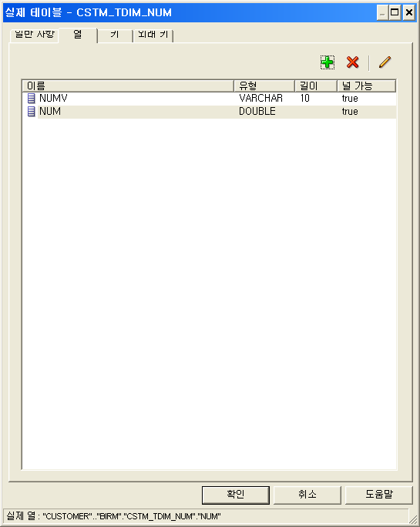Click the 유형 column header
Screen dimensions: 420x527
pyautogui.click(x=264, y=86)
